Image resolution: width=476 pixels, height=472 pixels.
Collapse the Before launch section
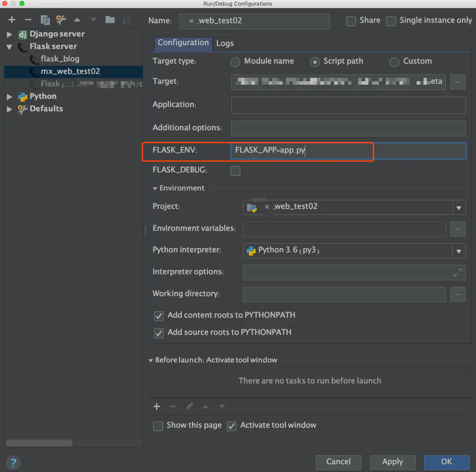150,360
